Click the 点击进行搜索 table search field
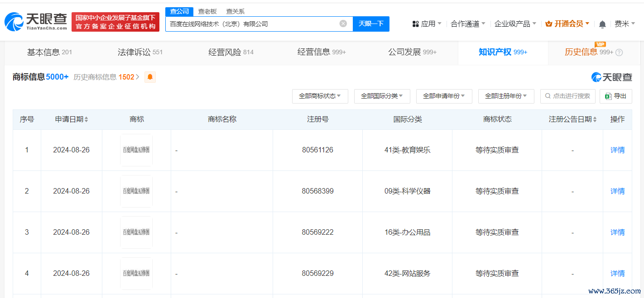This screenshot has height=298, width=644. click(568, 96)
